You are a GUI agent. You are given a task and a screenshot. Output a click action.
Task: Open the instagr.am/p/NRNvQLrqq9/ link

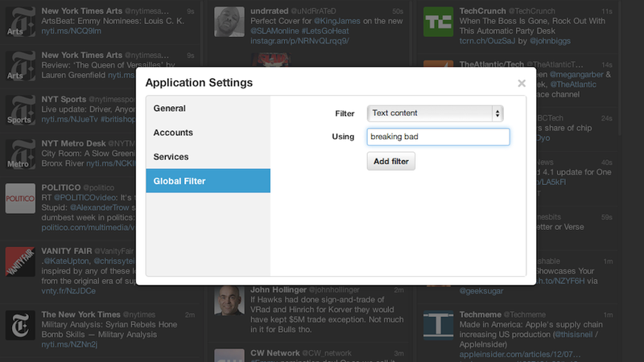point(299,41)
